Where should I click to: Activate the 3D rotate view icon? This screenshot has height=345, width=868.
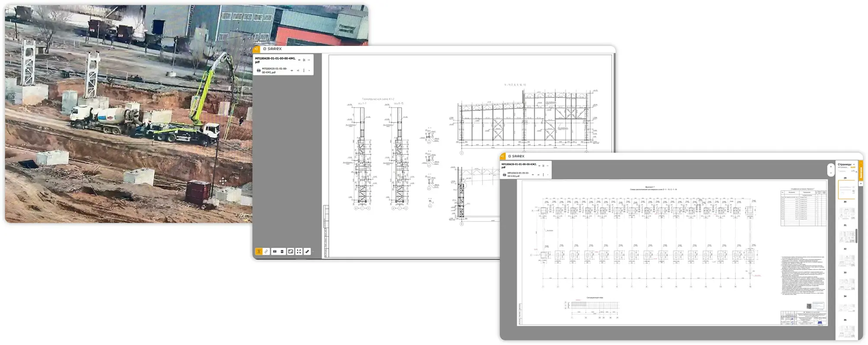[x=266, y=251]
